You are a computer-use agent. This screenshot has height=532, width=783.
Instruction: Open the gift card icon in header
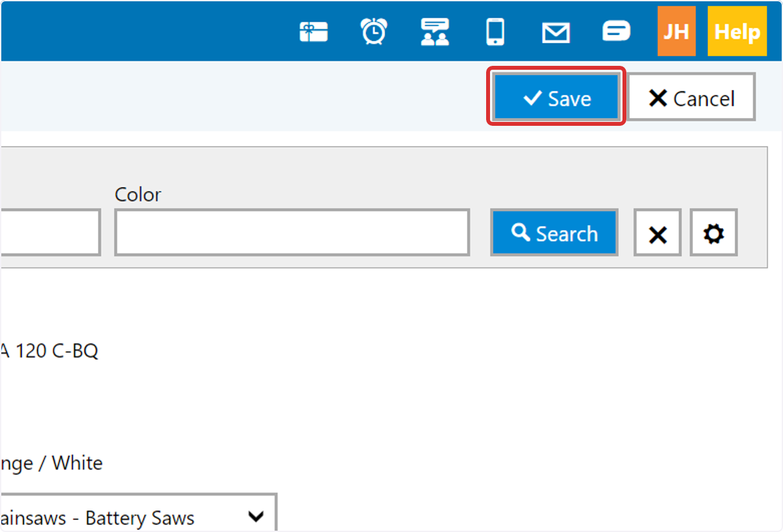pos(313,31)
